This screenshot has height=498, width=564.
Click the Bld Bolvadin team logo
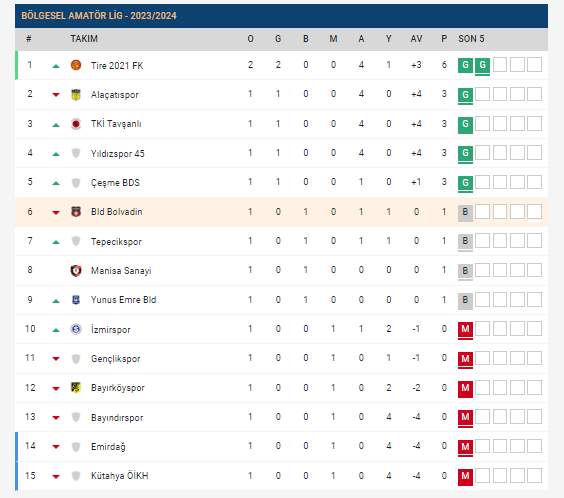[76, 212]
